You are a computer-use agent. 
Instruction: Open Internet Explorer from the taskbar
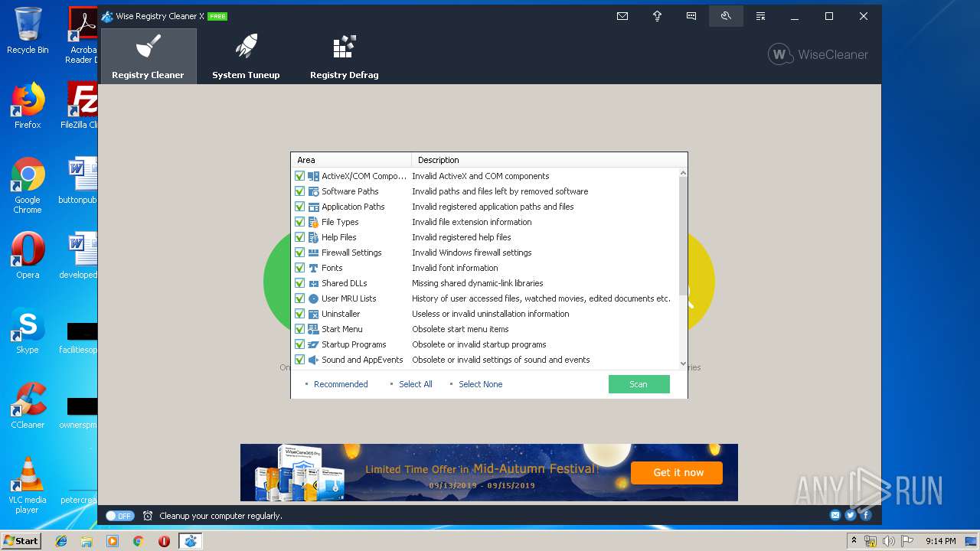(x=61, y=541)
